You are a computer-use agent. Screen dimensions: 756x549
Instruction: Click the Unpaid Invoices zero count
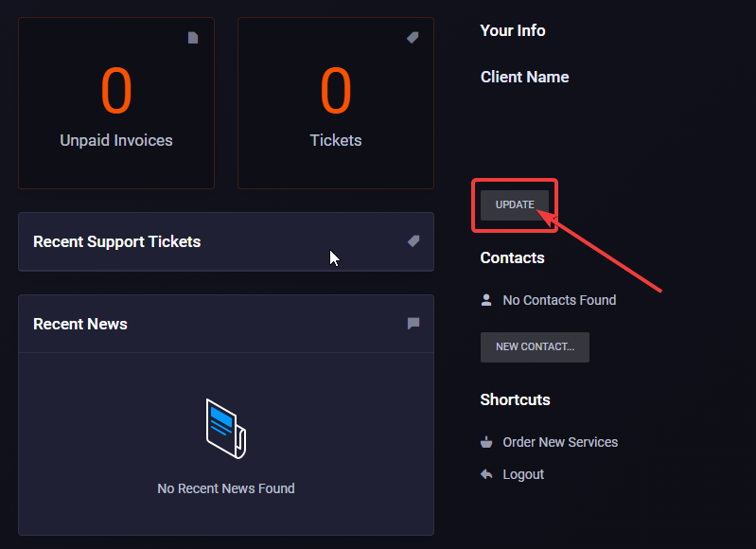116,92
